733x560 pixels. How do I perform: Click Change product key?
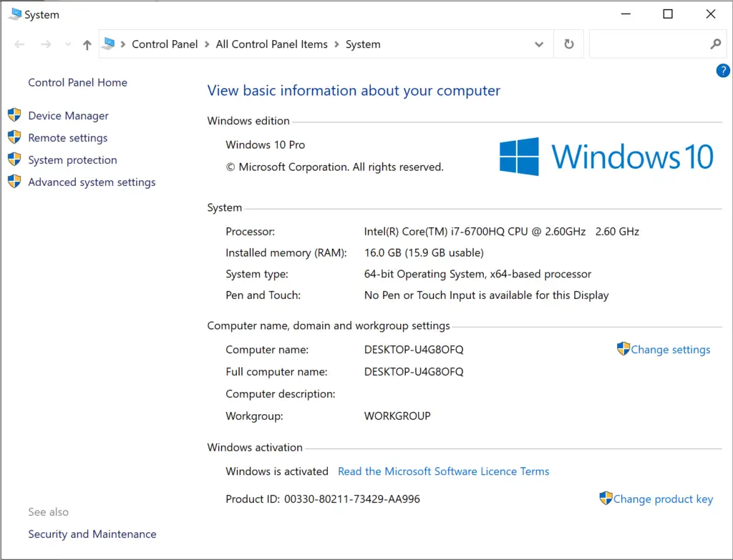663,499
